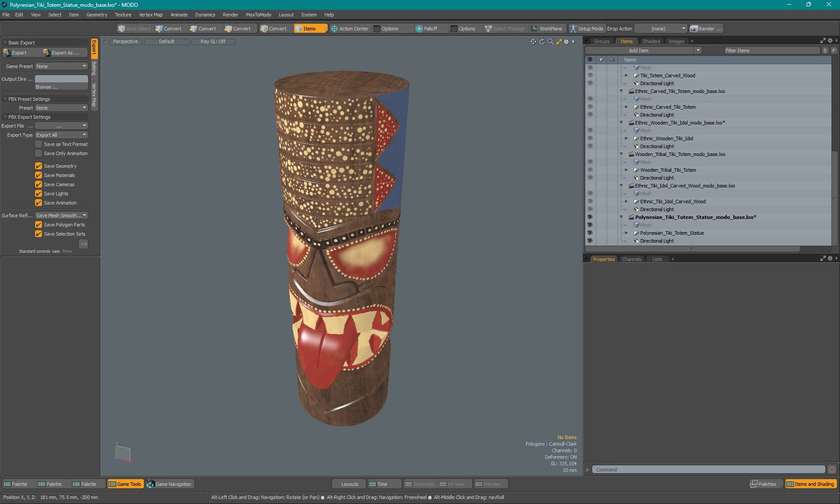Click the Select Through toolbar icon
Screen dimensions: 840x504
505,28
